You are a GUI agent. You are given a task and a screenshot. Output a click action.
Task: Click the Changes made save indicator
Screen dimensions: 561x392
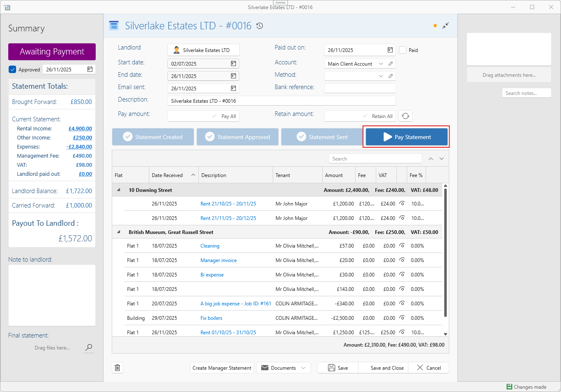526,387
